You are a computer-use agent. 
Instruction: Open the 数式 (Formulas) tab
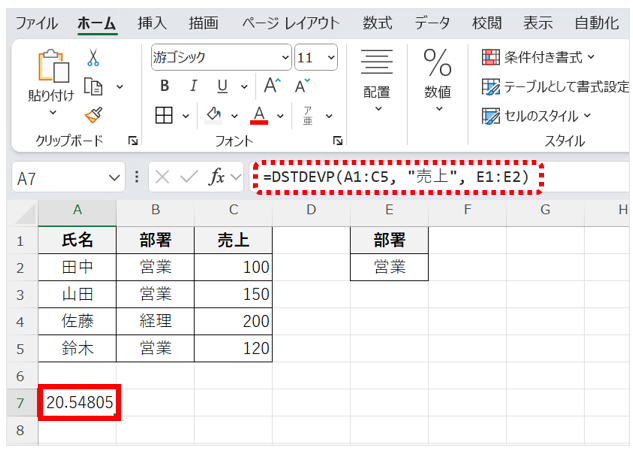tap(377, 21)
